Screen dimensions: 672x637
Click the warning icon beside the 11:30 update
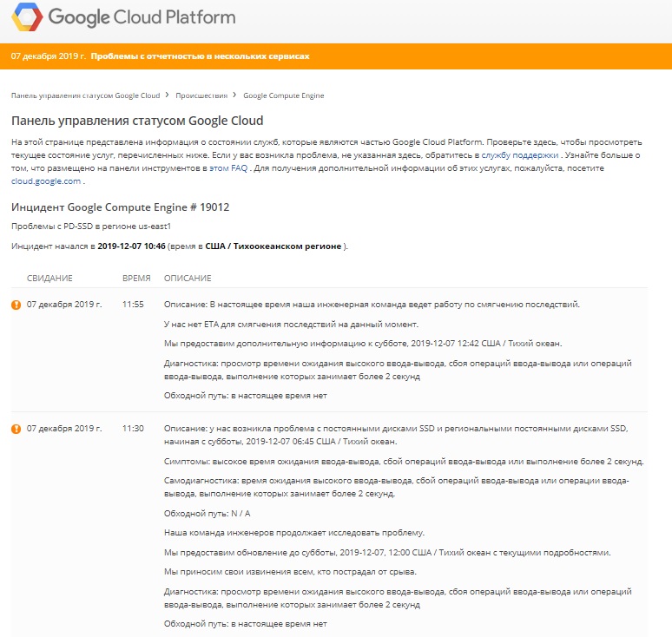point(16,429)
